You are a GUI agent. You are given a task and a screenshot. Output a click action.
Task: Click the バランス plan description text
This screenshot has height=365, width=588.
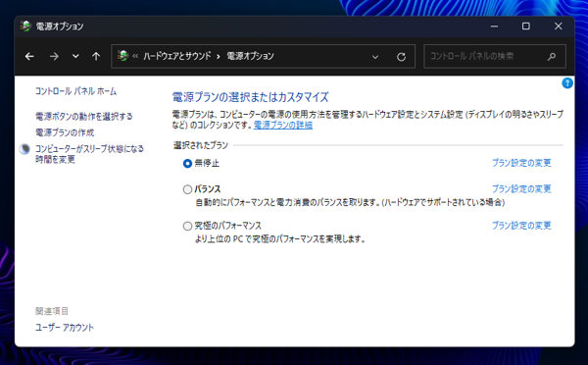pyautogui.click(x=350, y=202)
